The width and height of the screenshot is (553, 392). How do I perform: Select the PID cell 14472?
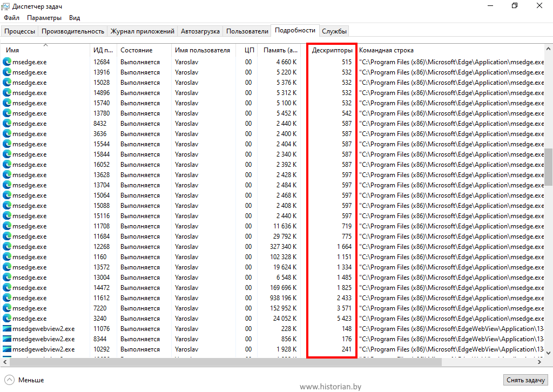coord(102,288)
